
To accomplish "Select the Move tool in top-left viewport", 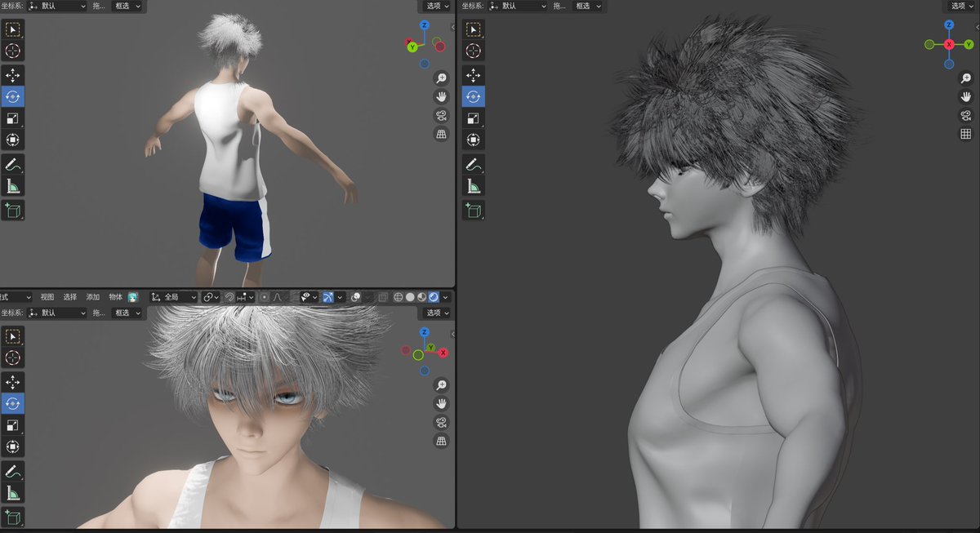I will tap(13, 75).
